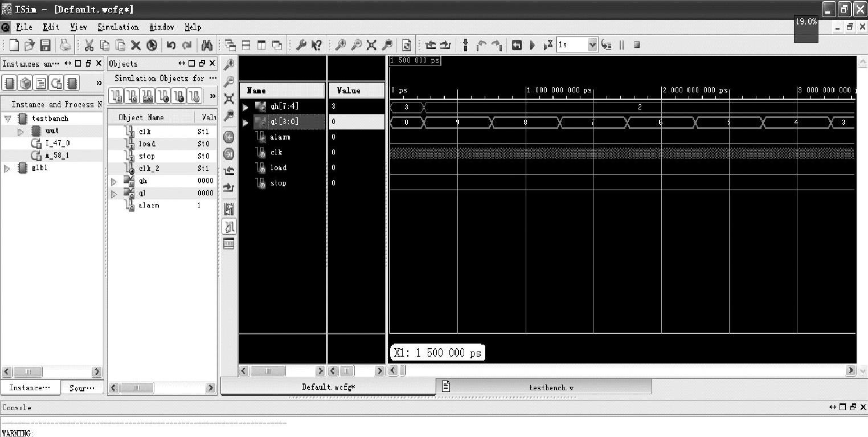Click the Cut scissors icon
Image resolution: width=868 pixels, height=437 pixels.
[x=89, y=45]
